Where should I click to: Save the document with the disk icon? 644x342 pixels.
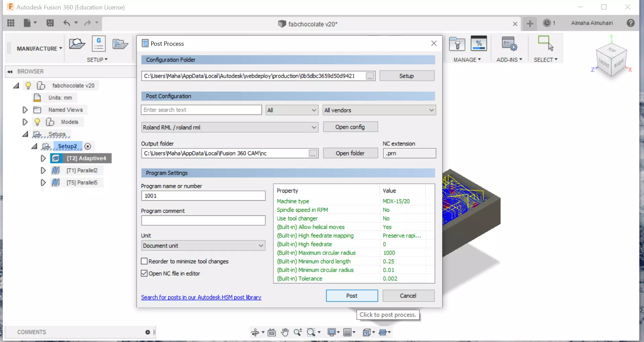(50, 23)
